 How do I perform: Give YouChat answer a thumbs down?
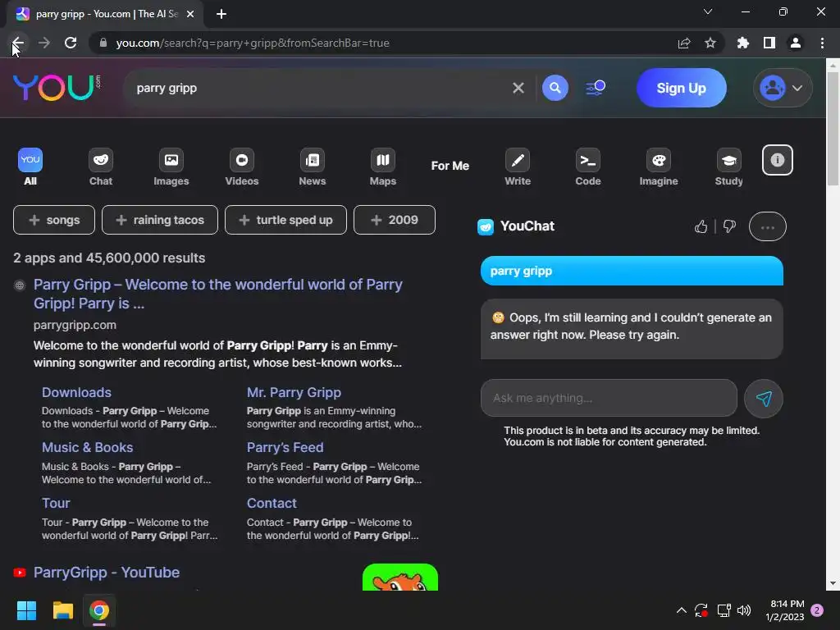[x=729, y=226]
